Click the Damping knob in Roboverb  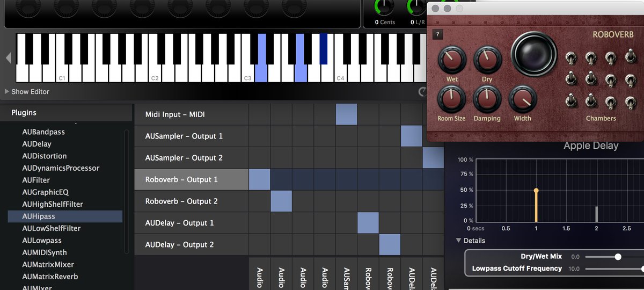point(487,99)
